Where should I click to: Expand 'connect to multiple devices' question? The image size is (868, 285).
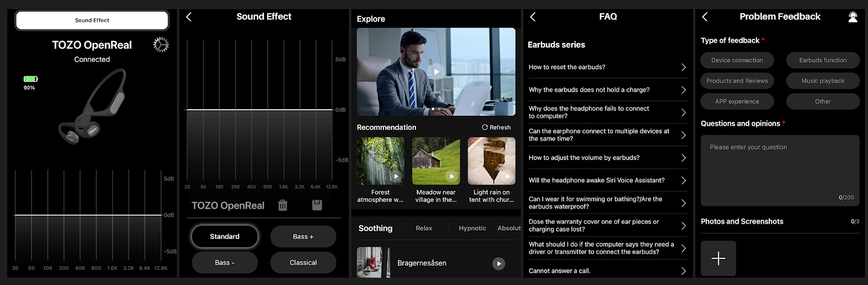(608, 135)
